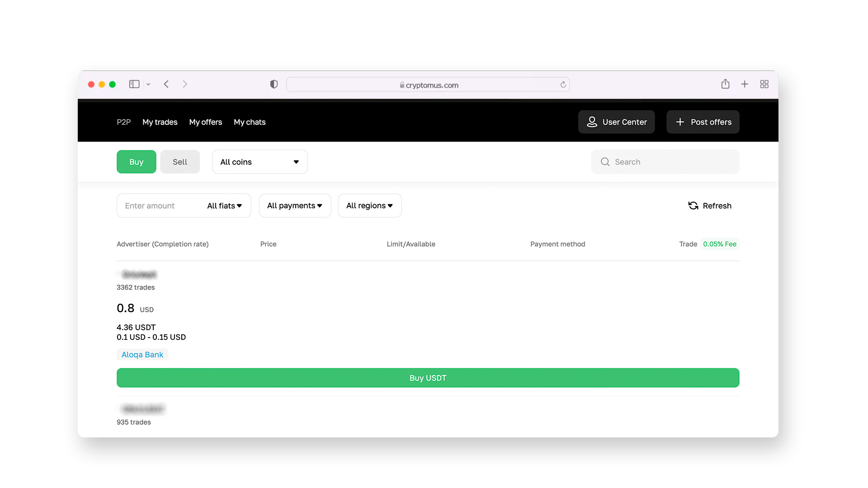
Task: Go to My chats
Action: 250,122
